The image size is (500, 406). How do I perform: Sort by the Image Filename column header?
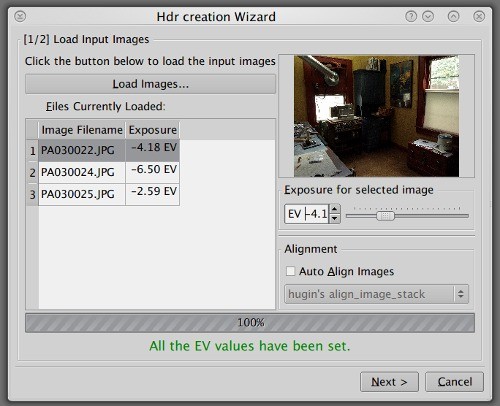pos(82,130)
